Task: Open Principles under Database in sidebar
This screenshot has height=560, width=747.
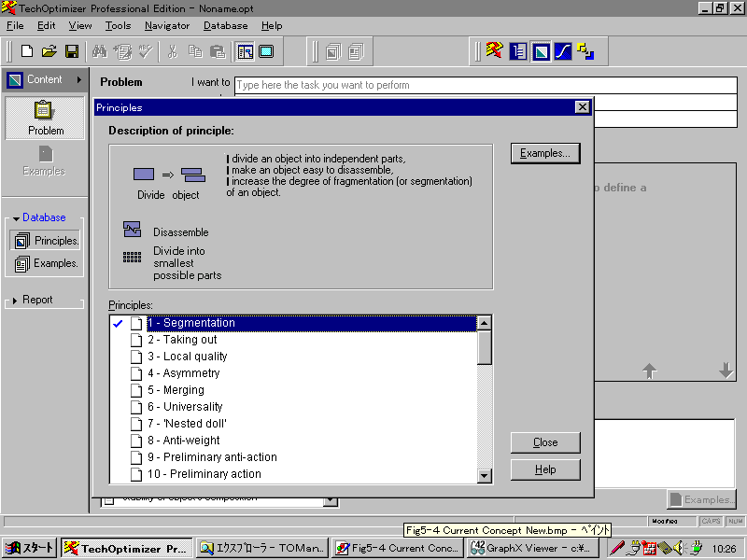Action: pos(45,241)
